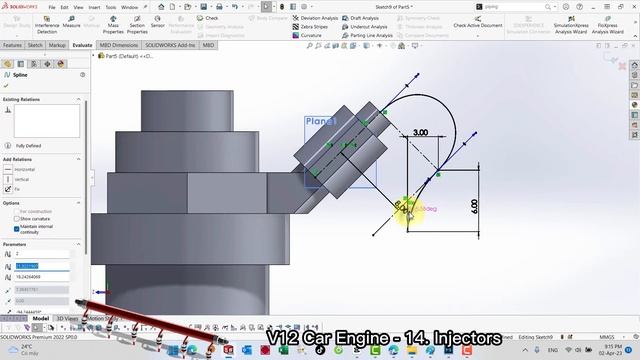Run the Check tool
This screenshot has width=640, height=360.
click(208, 18)
